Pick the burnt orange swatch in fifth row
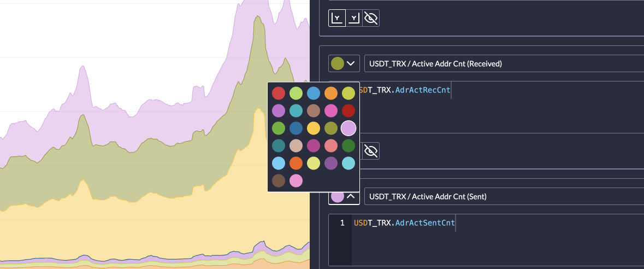644x269 pixels. tap(296, 163)
